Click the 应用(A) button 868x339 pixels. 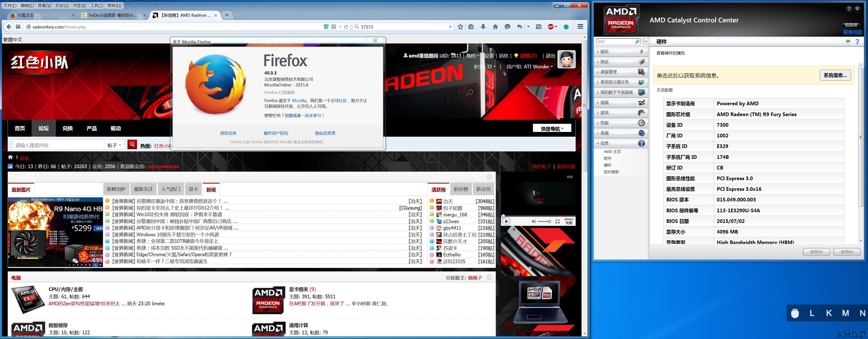coord(847,252)
